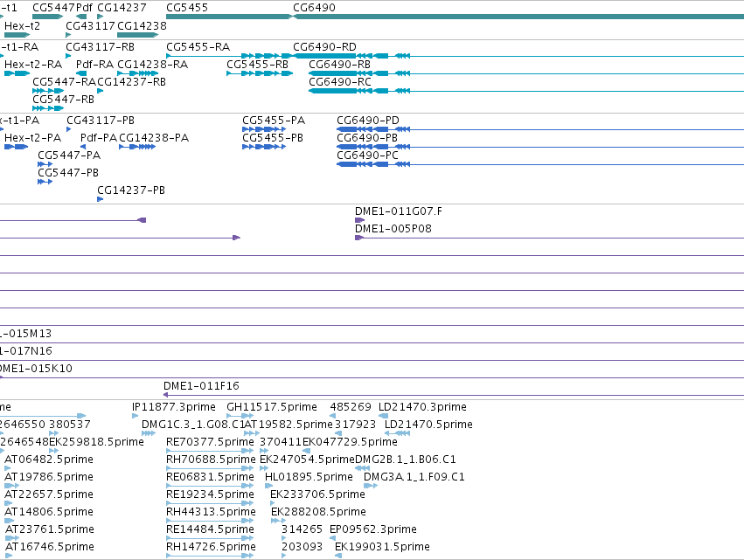Select the CG14238 gene label
This screenshot has height=560, width=744.
142,25
